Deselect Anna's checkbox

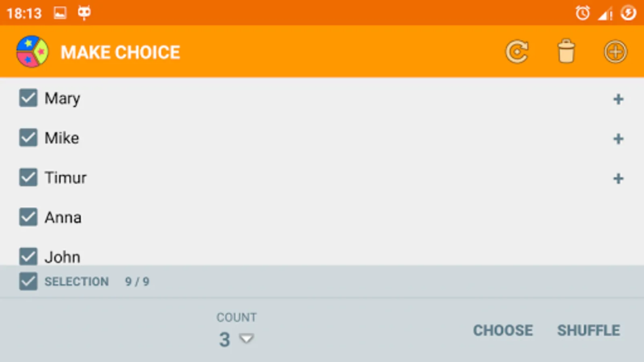pyautogui.click(x=28, y=217)
